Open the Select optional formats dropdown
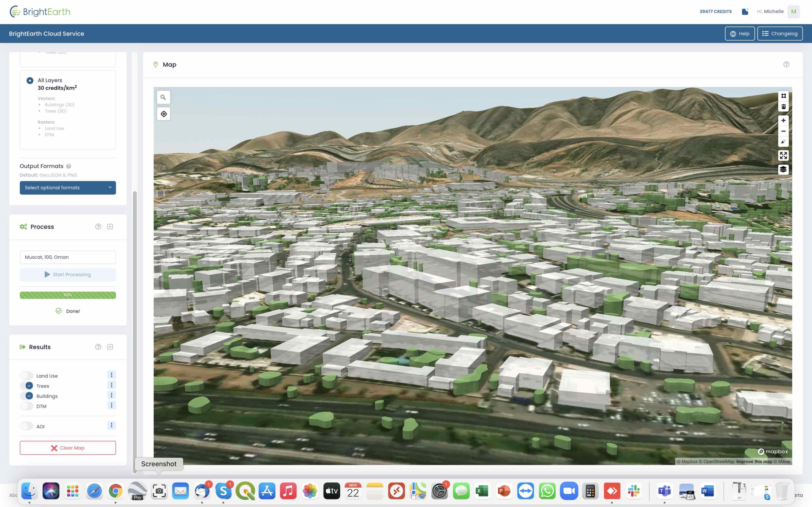This screenshot has width=812, height=507. 68,188
